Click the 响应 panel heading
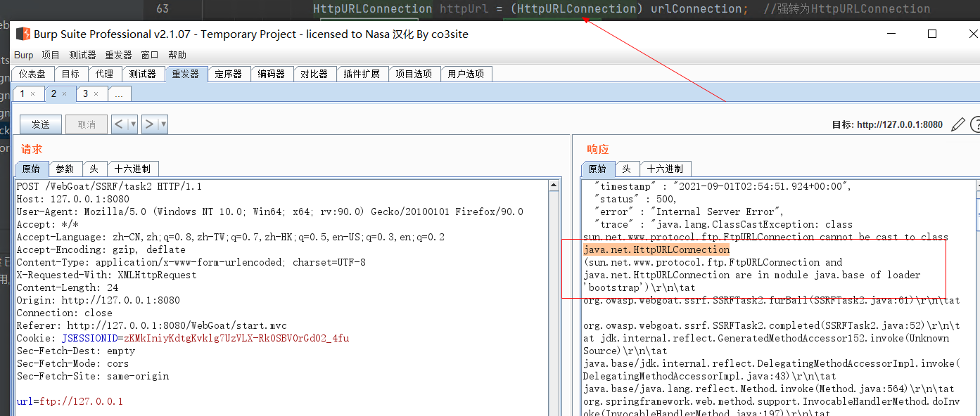 598,149
